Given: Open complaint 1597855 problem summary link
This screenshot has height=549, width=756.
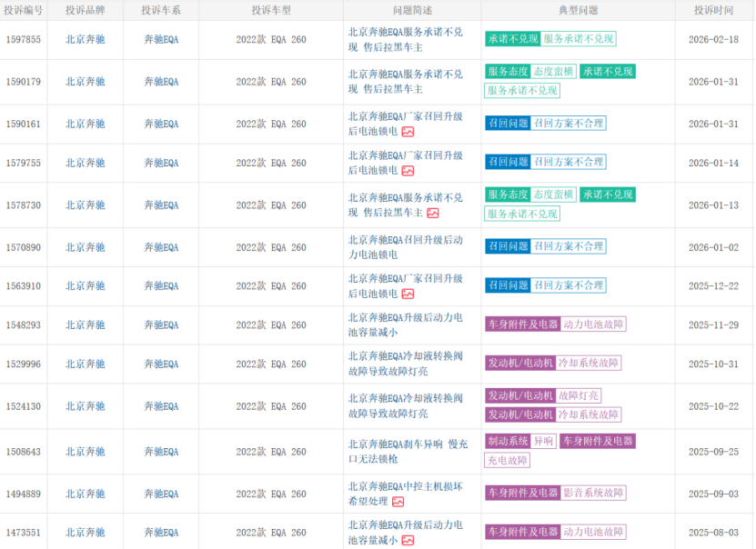Looking at the screenshot, I should (405, 39).
